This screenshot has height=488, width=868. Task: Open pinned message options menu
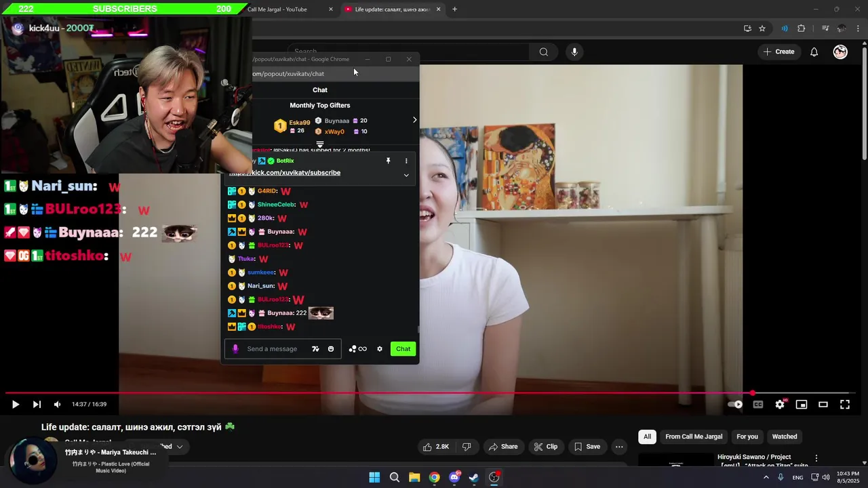click(x=406, y=161)
